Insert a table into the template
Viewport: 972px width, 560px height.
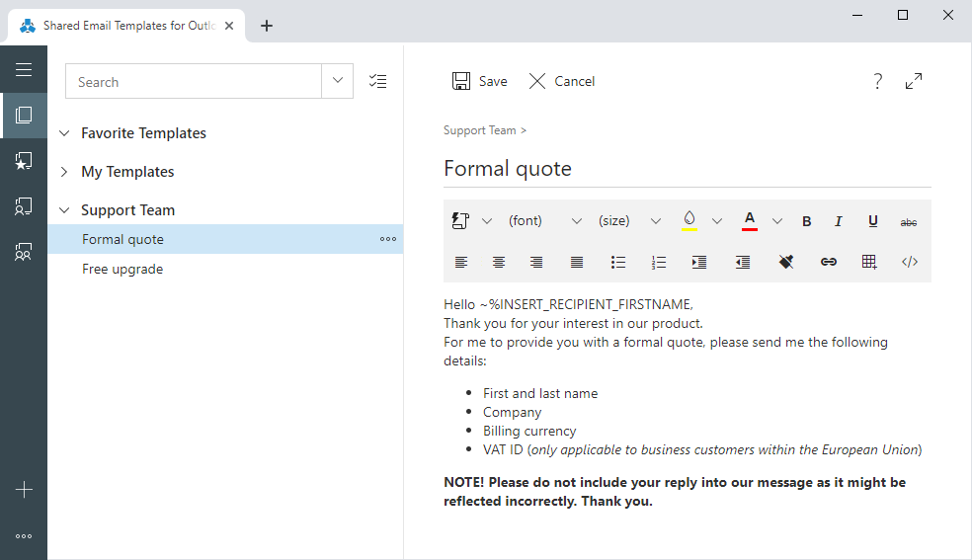point(869,262)
